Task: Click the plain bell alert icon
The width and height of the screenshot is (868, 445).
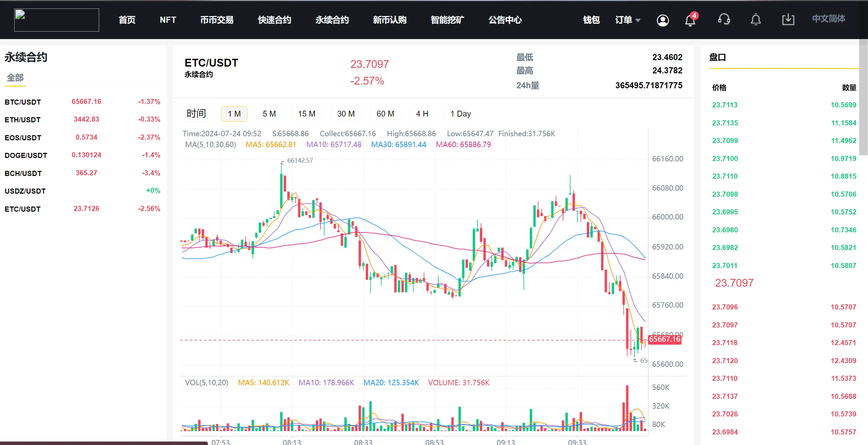Action: point(756,20)
